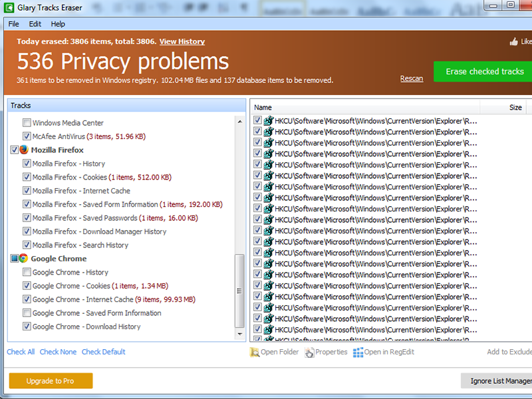Select Mozilla Firefox - Saved Passwords row text
Screen dimensions: 532x399
pyautogui.click(x=115, y=218)
